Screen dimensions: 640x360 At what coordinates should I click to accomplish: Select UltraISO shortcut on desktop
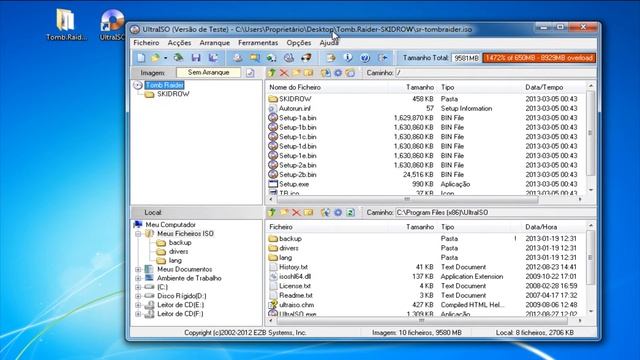(x=112, y=25)
